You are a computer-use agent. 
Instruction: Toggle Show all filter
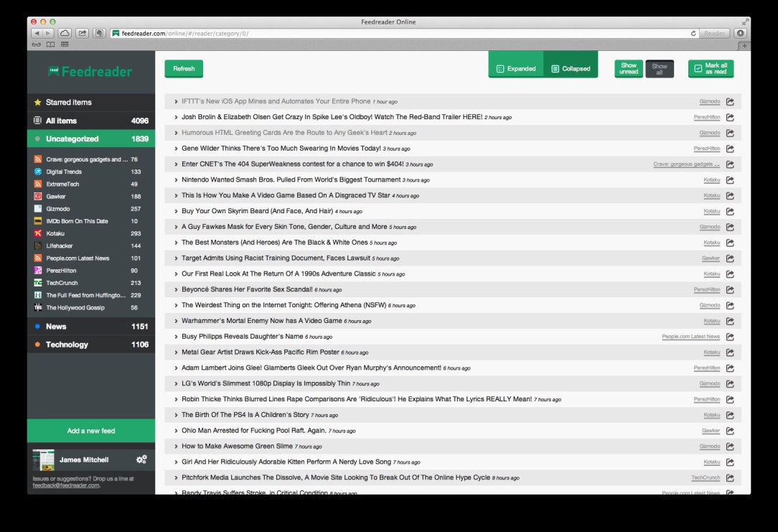coord(660,69)
